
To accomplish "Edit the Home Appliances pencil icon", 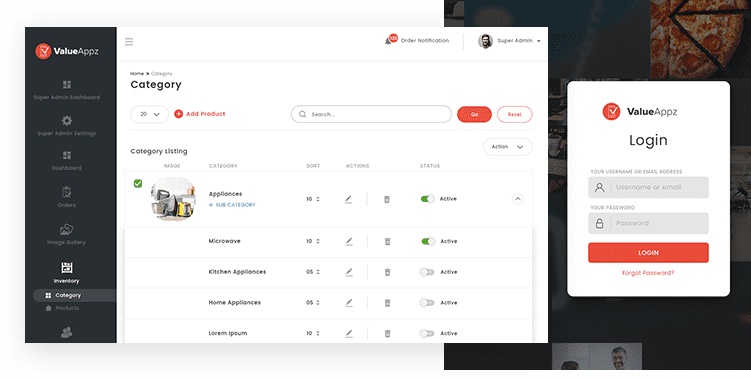I will [x=349, y=303].
